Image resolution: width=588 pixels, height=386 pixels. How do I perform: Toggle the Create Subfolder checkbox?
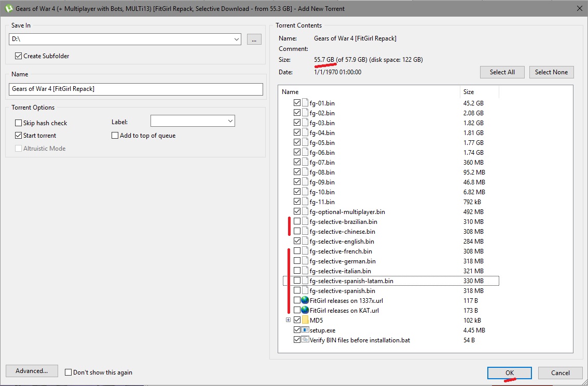tap(18, 56)
